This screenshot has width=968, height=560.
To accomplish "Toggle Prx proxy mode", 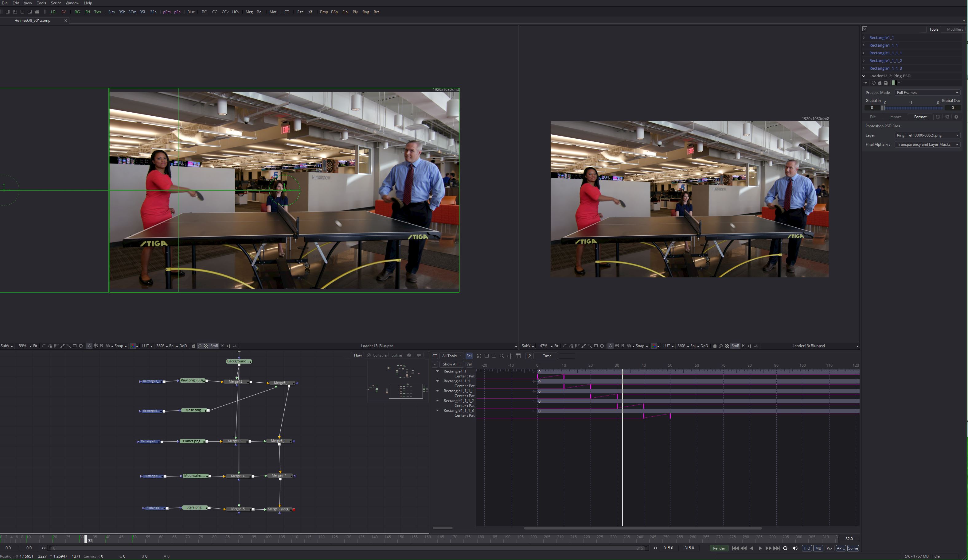I will point(829,548).
